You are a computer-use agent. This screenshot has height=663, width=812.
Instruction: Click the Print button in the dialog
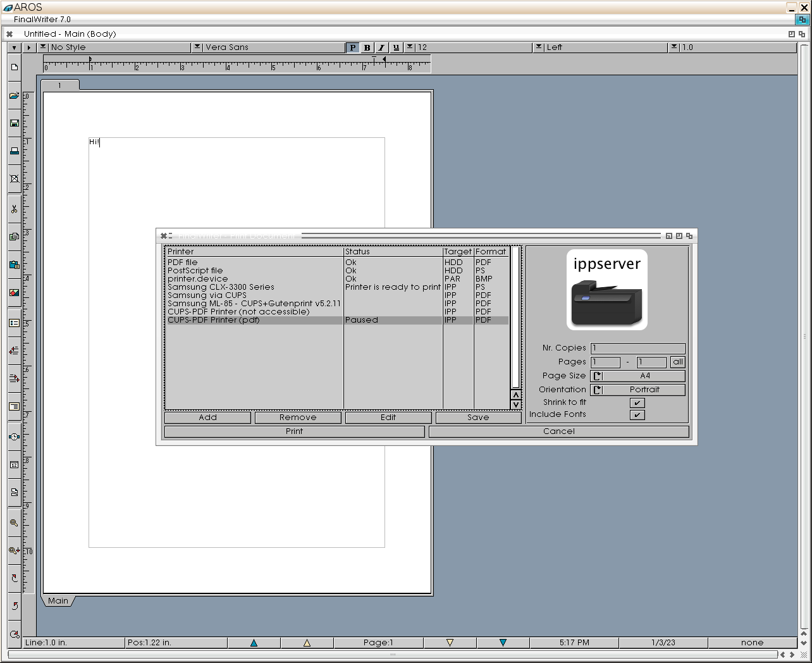294,431
